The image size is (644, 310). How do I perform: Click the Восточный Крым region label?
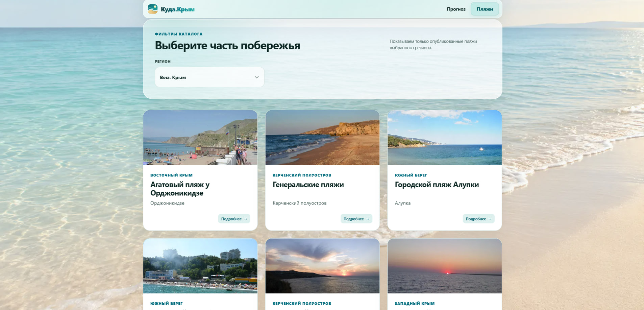tap(171, 175)
